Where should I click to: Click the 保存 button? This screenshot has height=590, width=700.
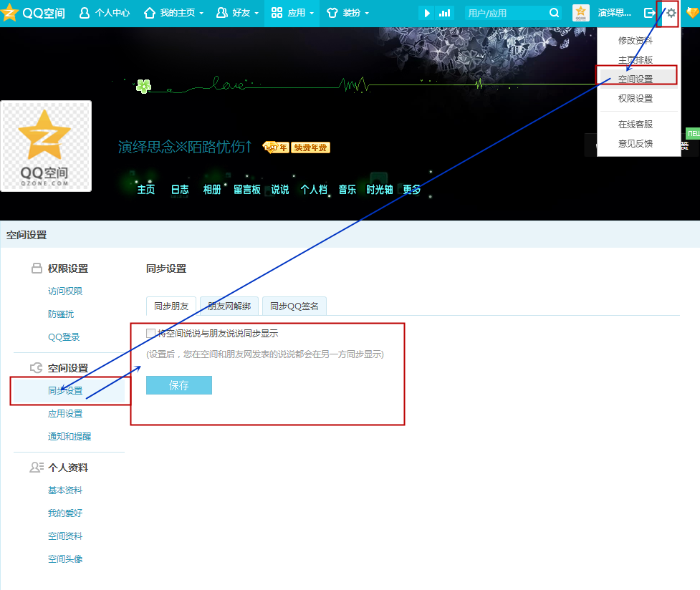(179, 385)
